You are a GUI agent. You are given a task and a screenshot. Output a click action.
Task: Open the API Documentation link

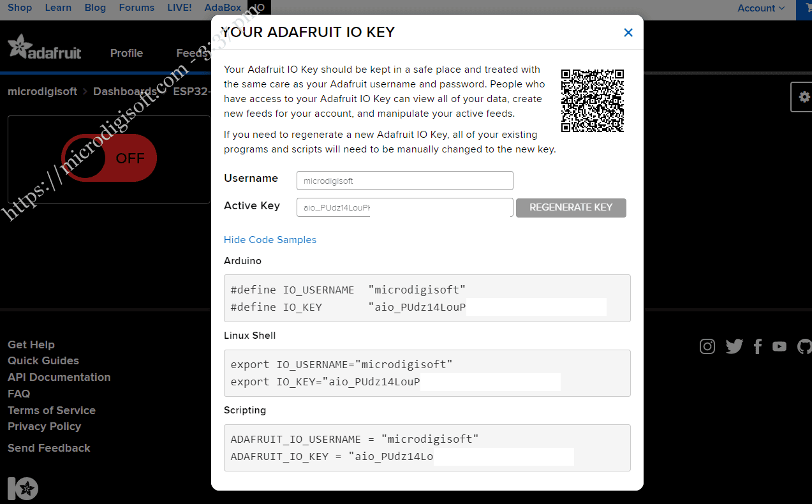(x=59, y=376)
